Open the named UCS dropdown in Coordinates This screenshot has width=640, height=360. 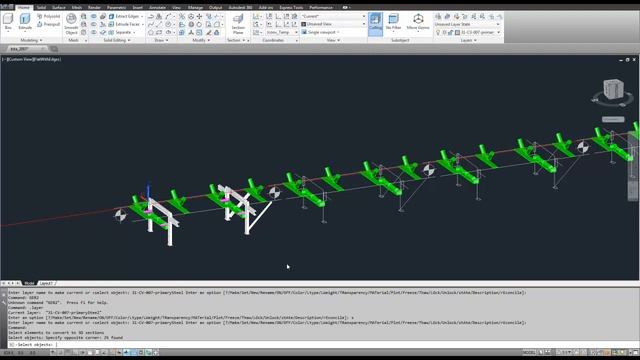coord(282,32)
